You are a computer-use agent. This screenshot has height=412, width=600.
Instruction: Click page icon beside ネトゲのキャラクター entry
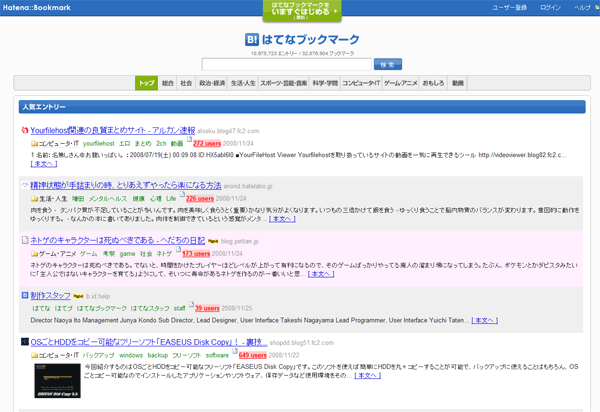[25, 240]
